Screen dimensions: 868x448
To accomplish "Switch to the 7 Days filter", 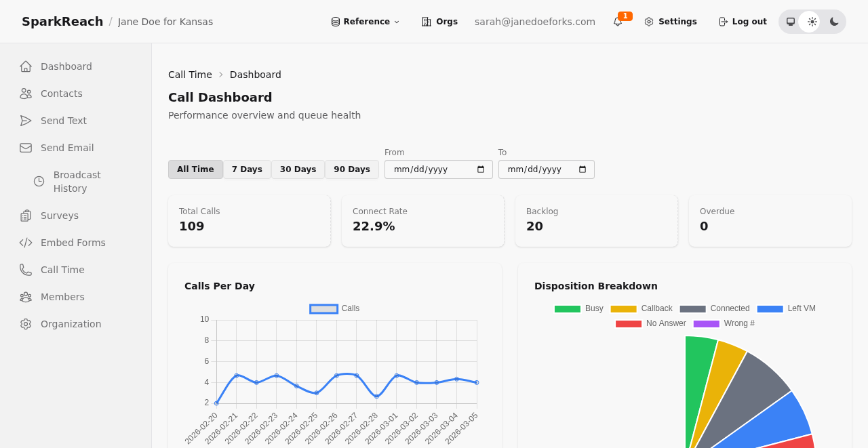I will [248, 169].
